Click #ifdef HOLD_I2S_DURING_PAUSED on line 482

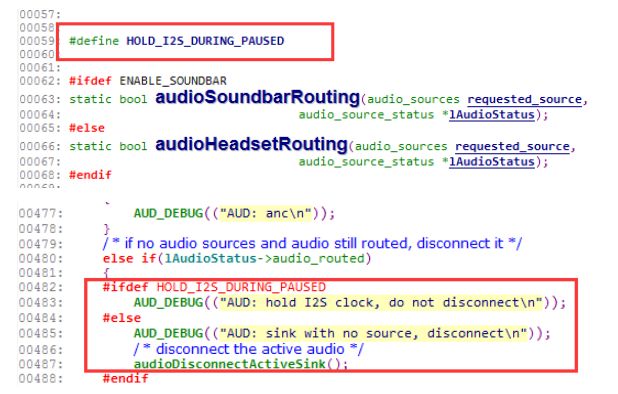[x=214, y=287]
